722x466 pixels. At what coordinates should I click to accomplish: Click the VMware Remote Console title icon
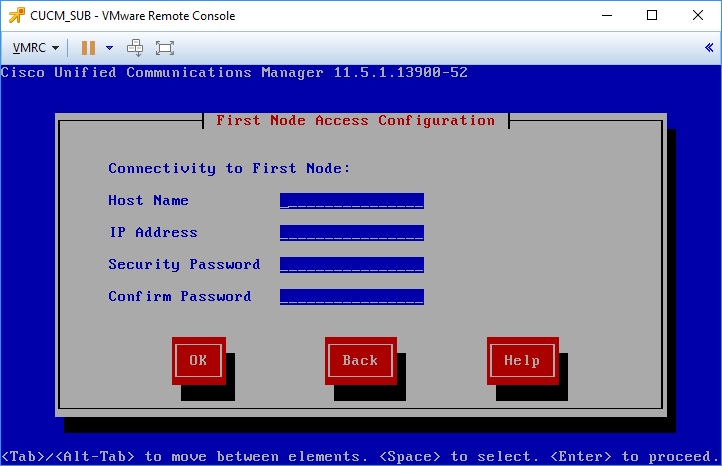(17, 16)
